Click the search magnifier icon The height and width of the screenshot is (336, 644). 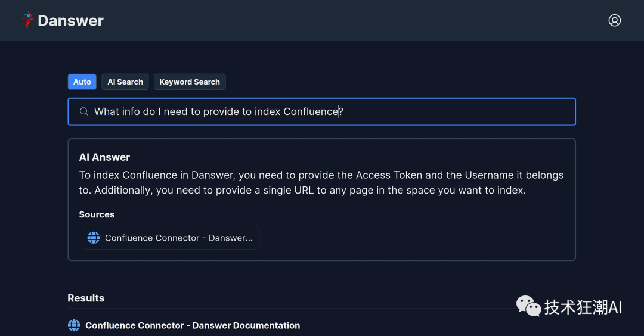point(84,111)
